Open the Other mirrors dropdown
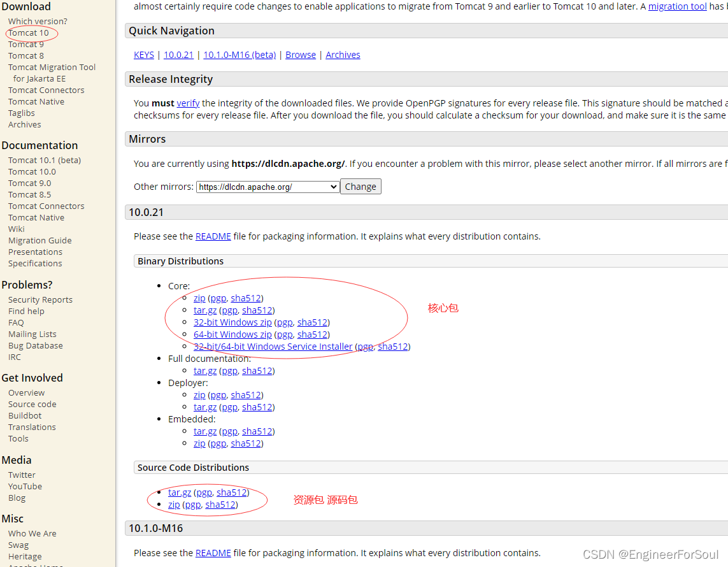 coord(268,187)
